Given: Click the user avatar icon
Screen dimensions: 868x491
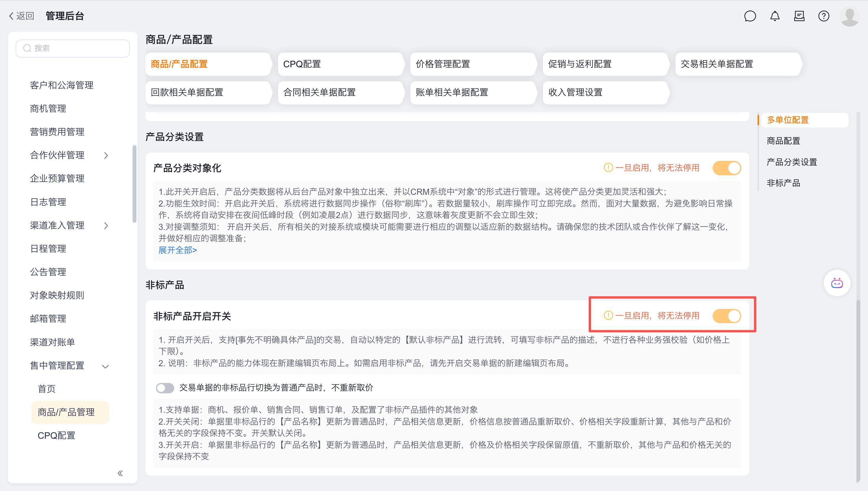Looking at the screenshot, I should coord(849,16).
